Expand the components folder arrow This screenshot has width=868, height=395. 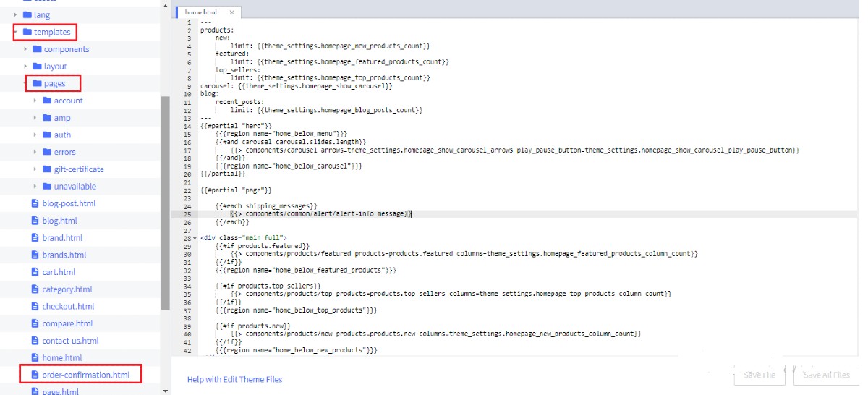point(26,49)
